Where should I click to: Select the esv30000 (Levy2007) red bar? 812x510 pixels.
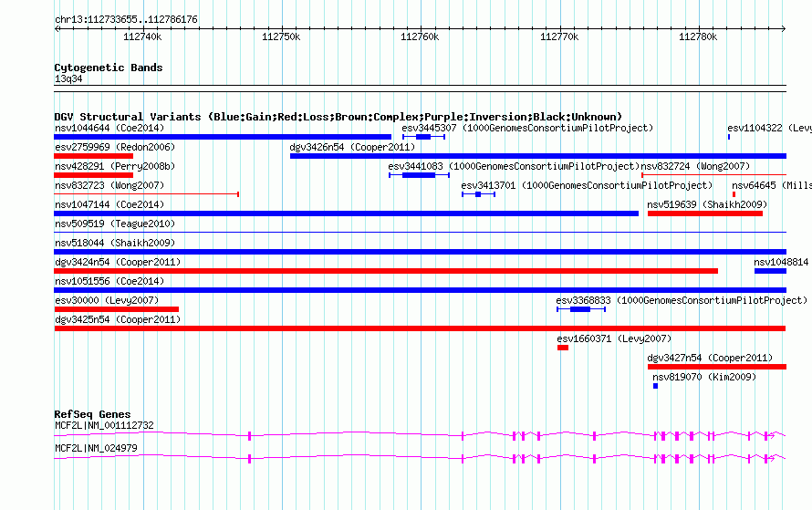tap(117, 309)
